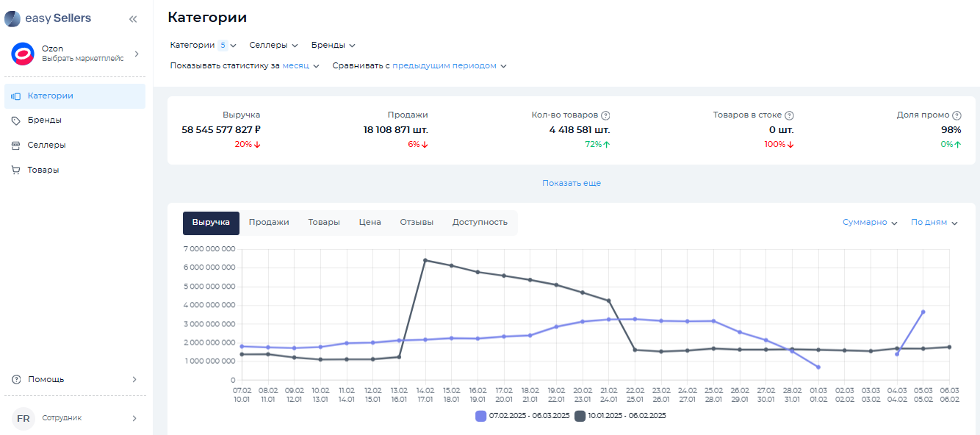The height and width of the screenshot is (435, 980).
Task: Click the Показать еще link
Action: point(572,183)
